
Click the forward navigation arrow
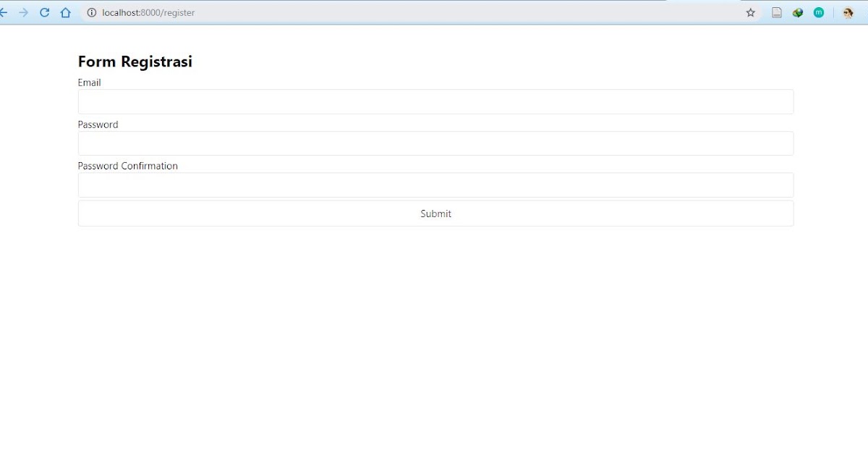click(25, 12)
